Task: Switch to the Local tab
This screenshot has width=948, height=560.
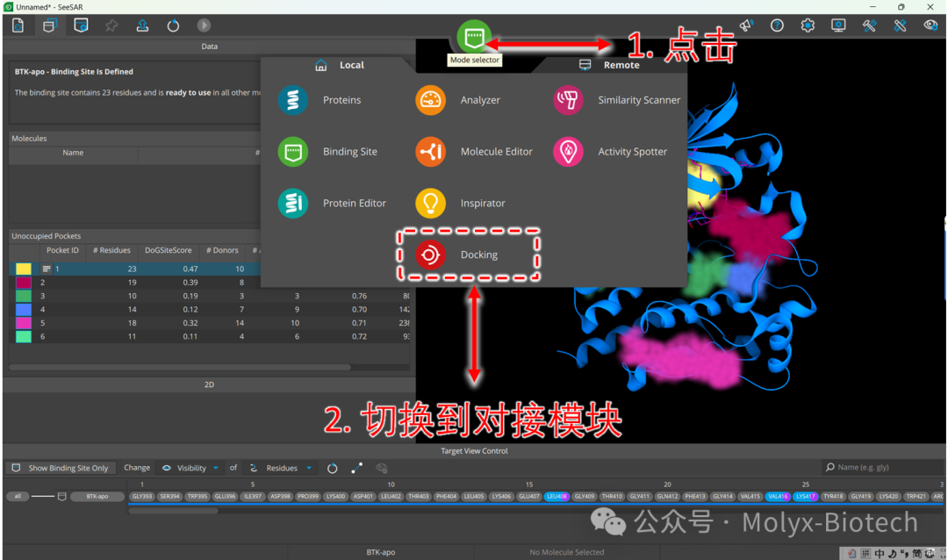Action: [x=340, y=65]
